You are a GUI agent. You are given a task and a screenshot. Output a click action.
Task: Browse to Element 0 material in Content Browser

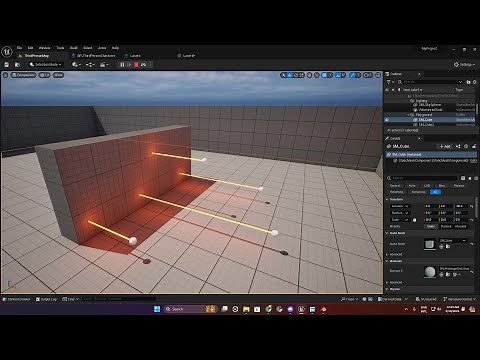[x=447, y=274]
